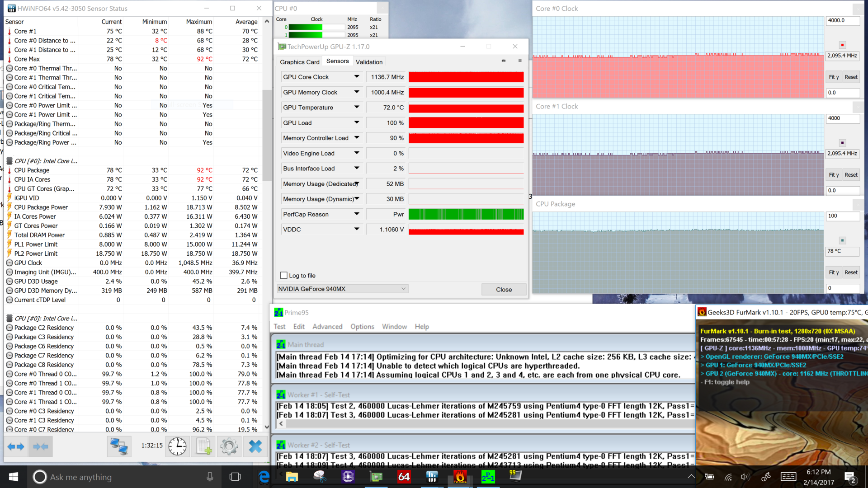Open the GPU-Z hamburger menu icon

pyautogui.click(x=520, y=61)
